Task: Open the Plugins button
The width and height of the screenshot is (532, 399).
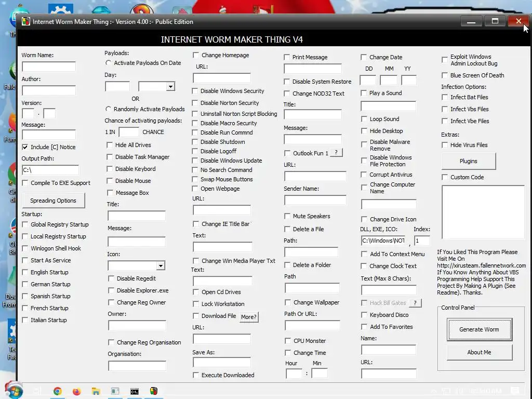Action: pos(468,161)
